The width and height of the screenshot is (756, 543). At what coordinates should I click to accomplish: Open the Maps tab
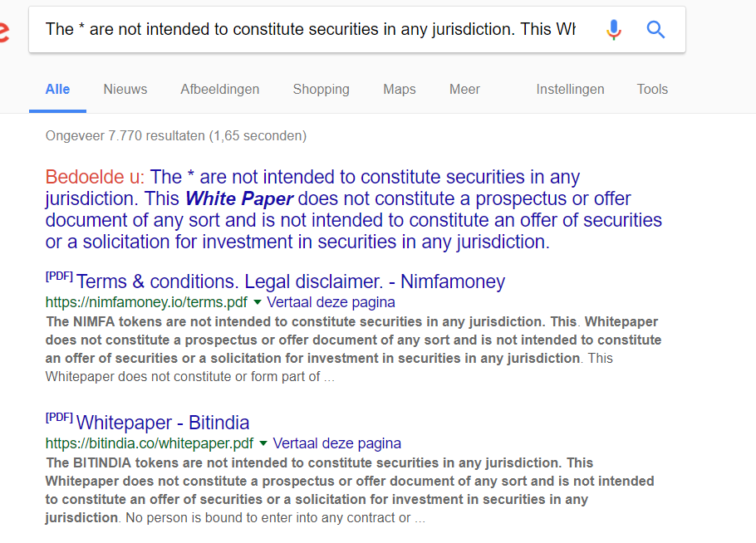[400, 90]
